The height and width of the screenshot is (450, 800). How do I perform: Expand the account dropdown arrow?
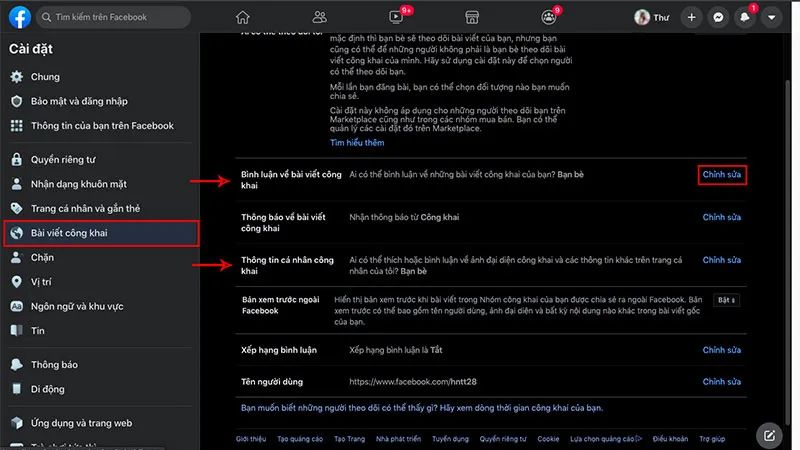[x=771, y=17]
